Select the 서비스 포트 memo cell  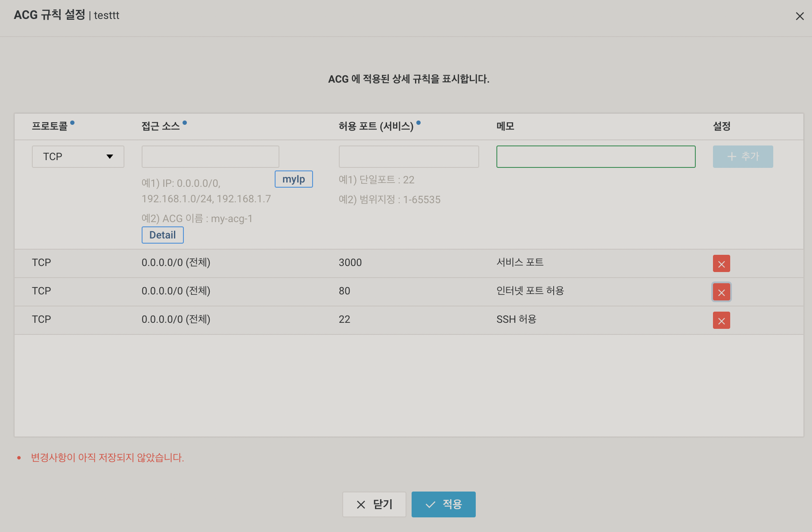click(x=520, y=262)
